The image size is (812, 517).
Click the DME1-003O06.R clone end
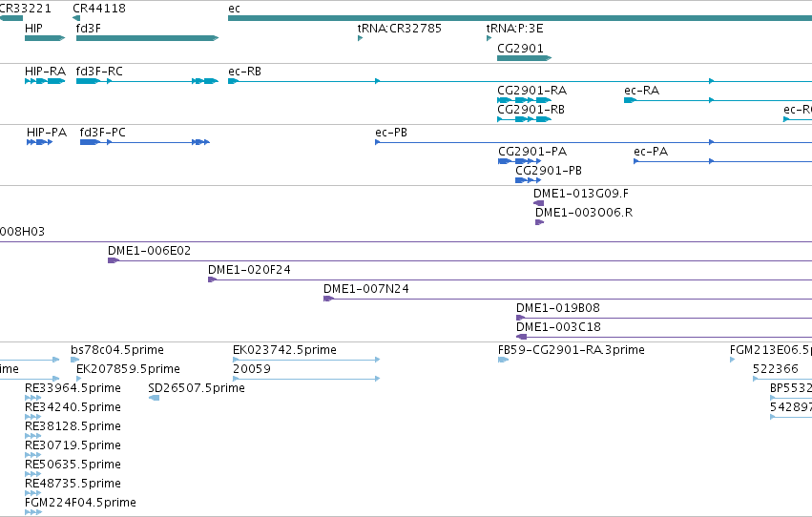click(x=540, y=222)
